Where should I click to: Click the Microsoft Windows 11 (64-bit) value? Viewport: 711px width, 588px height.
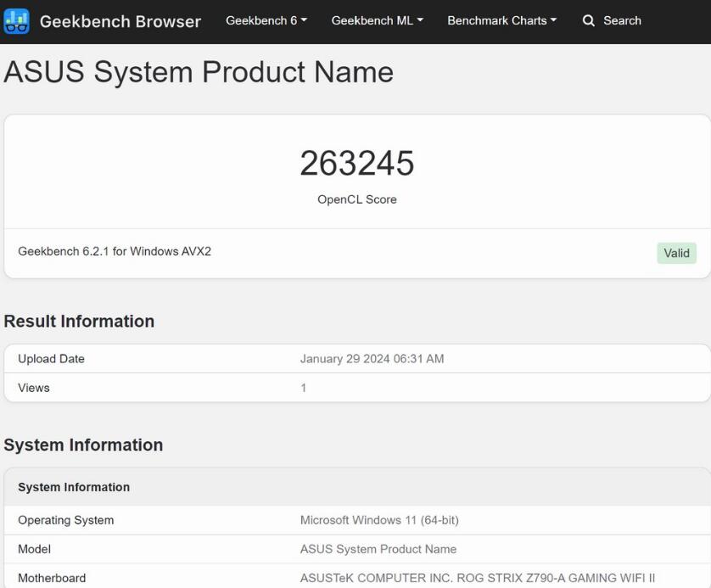pos(379,520)
